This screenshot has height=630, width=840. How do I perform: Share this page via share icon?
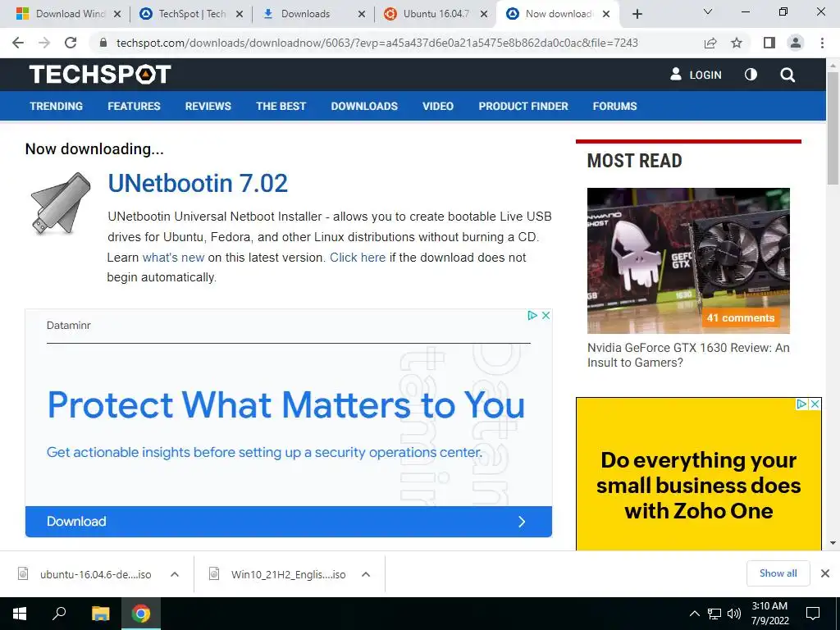pyautogui.click(x=710, y=43)
